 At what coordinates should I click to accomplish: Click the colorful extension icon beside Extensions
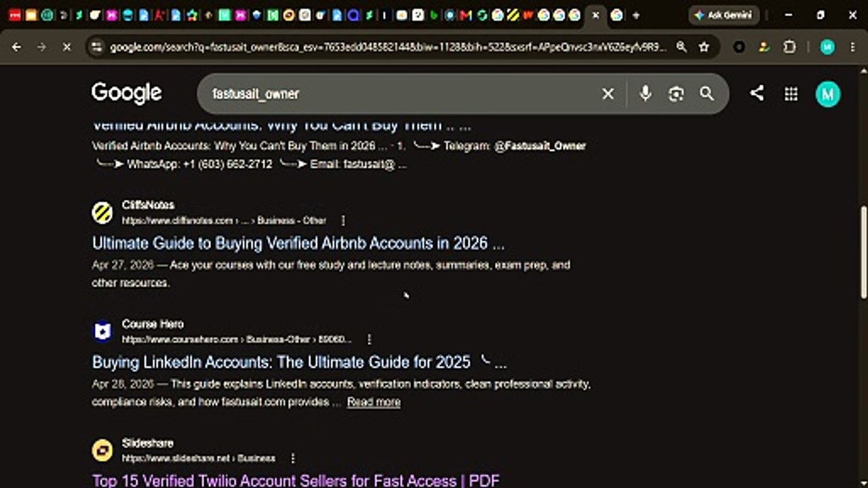point(764,47)
